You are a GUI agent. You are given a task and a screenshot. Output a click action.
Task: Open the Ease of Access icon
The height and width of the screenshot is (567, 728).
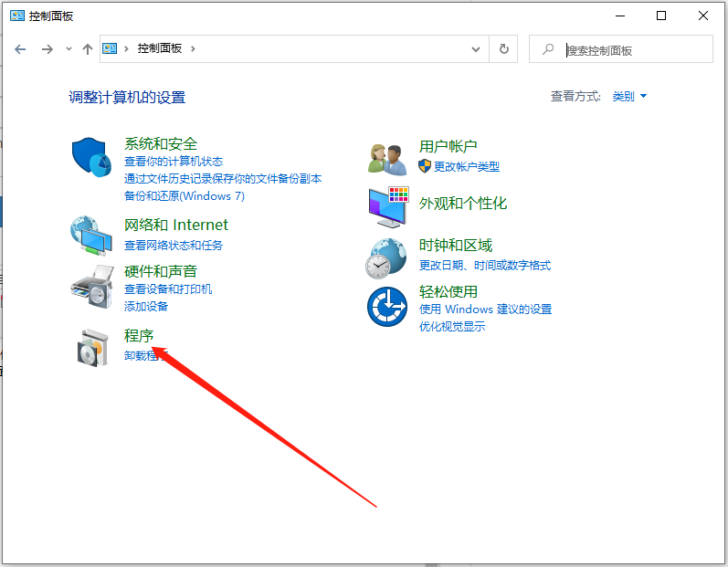[x=387, y=307]
